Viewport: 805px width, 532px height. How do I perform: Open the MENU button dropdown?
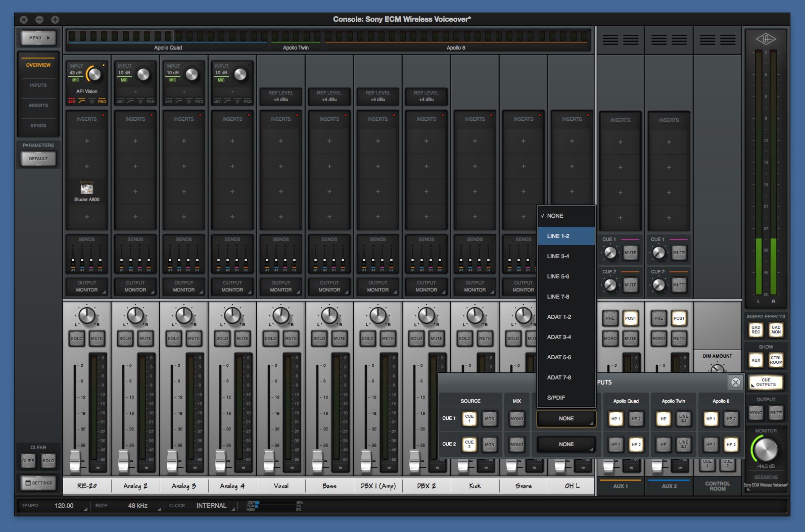[38, 38]
